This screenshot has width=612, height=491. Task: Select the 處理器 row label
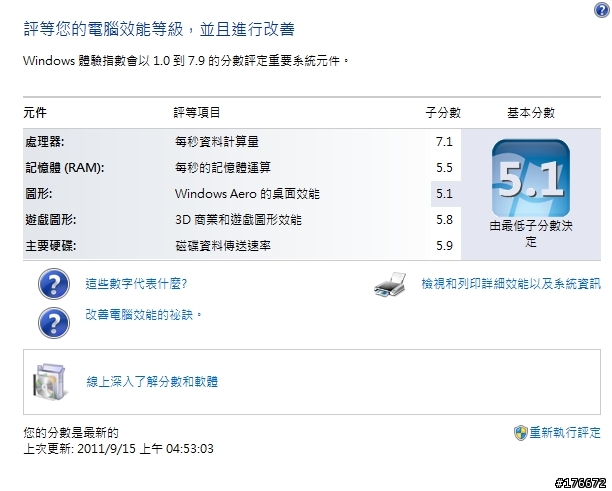pyautogui.click(x=44, y=141)
